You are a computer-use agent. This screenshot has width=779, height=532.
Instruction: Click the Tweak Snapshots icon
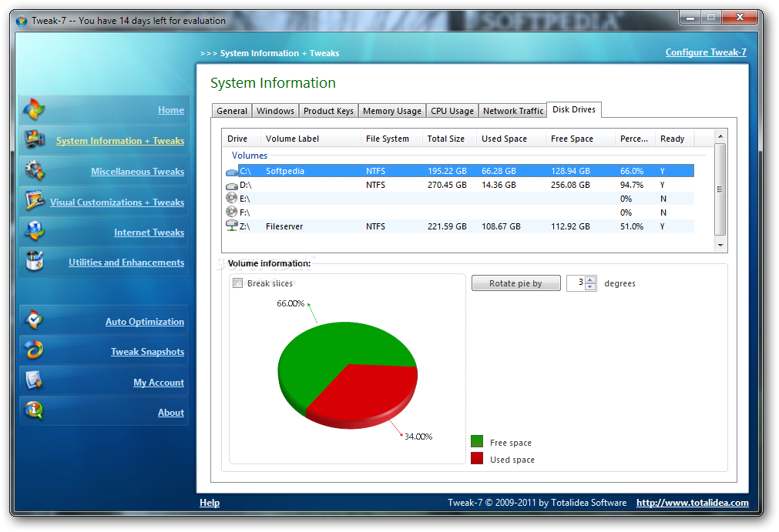pyautogui.click(x=34, y=350)
